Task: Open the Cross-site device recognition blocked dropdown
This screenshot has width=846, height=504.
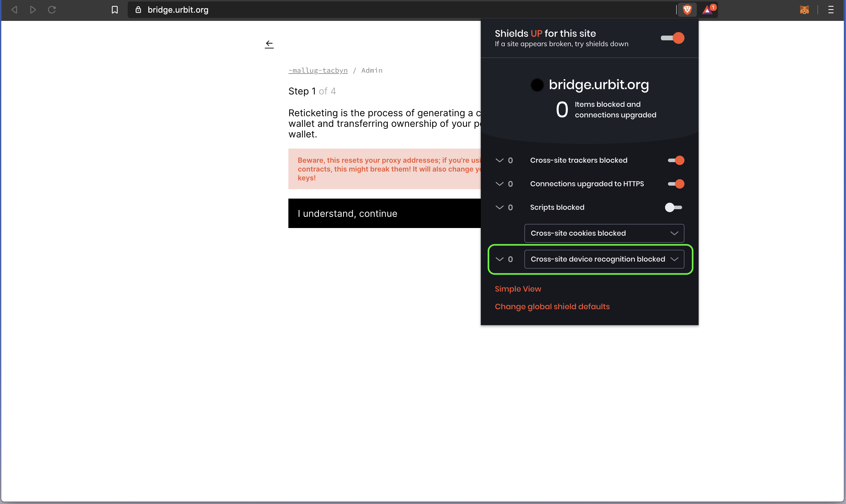Action: [x=604, y=259]
